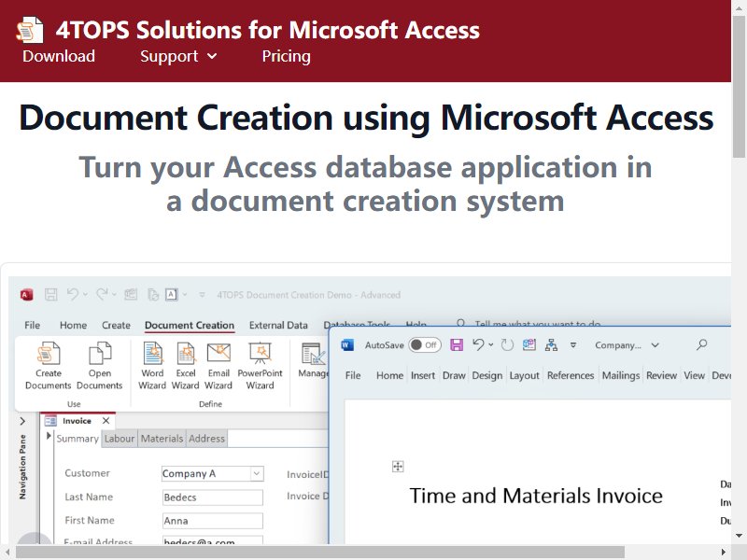Open Word's Layout tab
This screenshot has width=747, height=560.
[x=524, y=376]
